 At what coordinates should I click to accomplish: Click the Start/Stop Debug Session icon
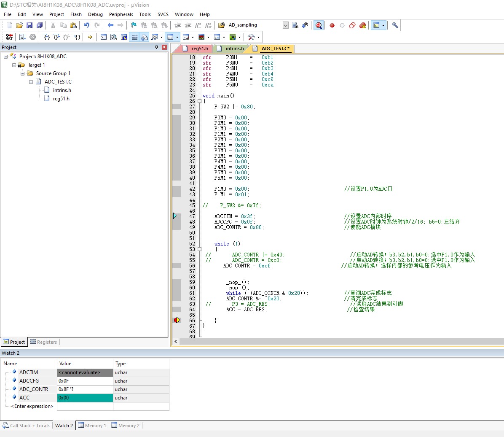[x=318, y=25]
